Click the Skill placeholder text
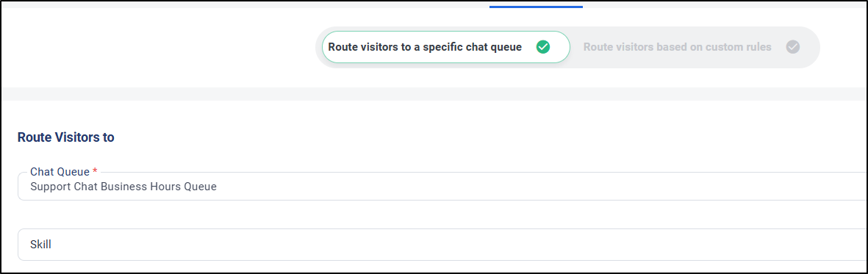 40,244
